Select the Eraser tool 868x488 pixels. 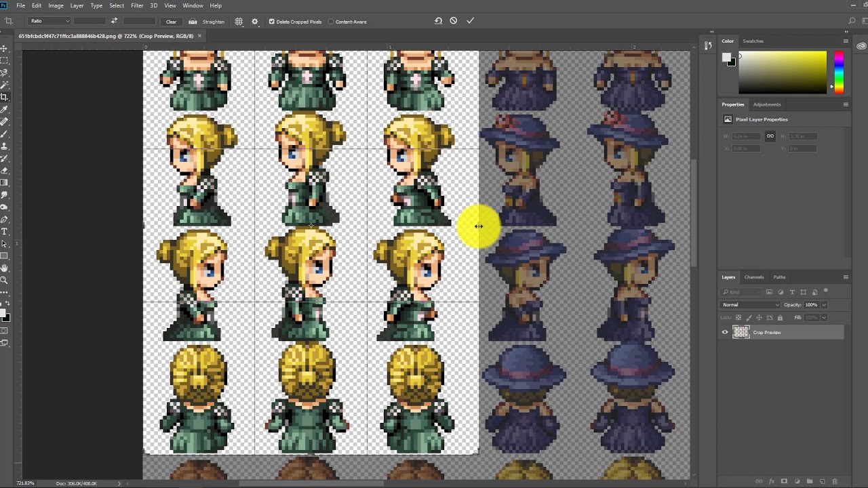(4, 171)
